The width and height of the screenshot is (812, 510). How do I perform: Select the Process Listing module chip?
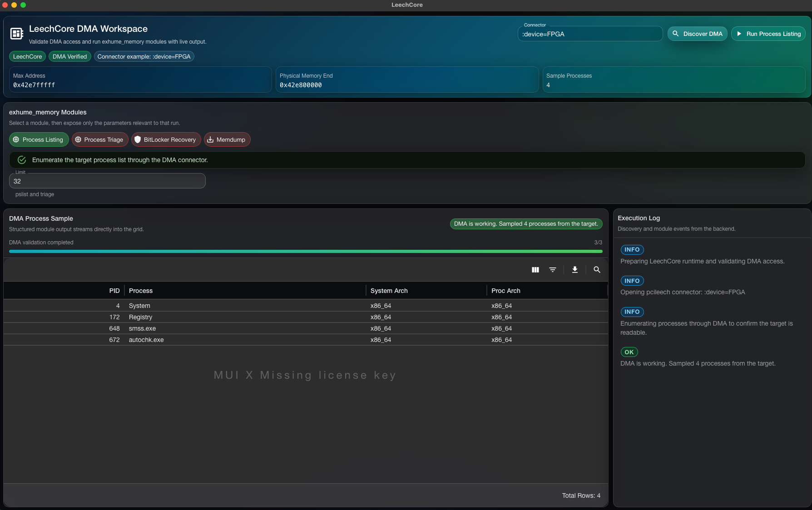[x=39, y=140]
